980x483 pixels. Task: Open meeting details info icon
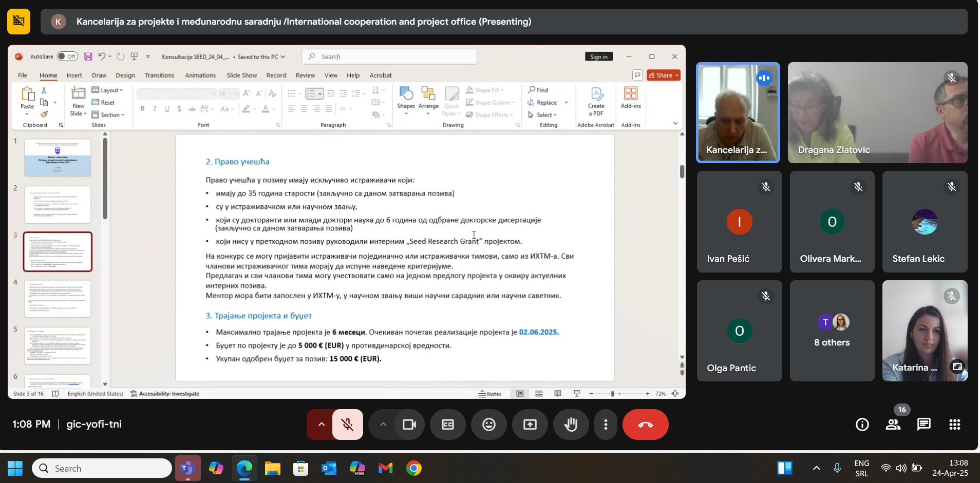pyautogui.click(x=862, y=424)
